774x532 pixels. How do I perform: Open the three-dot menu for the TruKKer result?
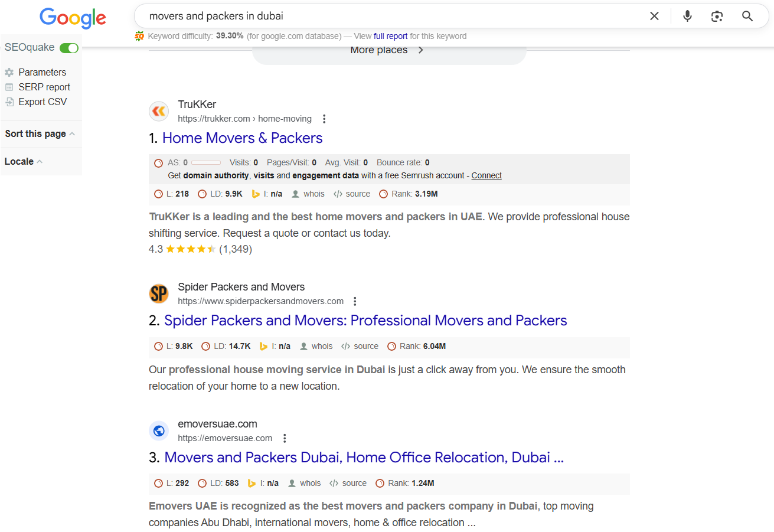point(324,119)
